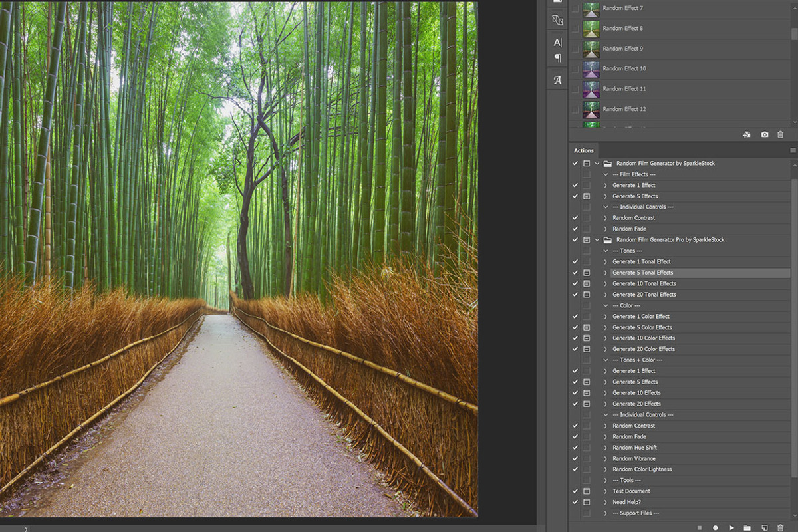
Task: Create new document from current state
Action: tap(747, 134)
